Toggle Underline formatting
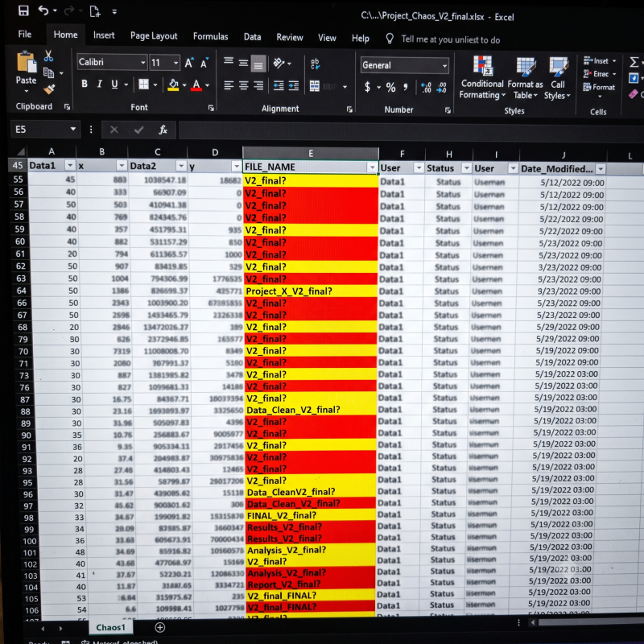The image size is (644, 644). [x=114, y=85]
